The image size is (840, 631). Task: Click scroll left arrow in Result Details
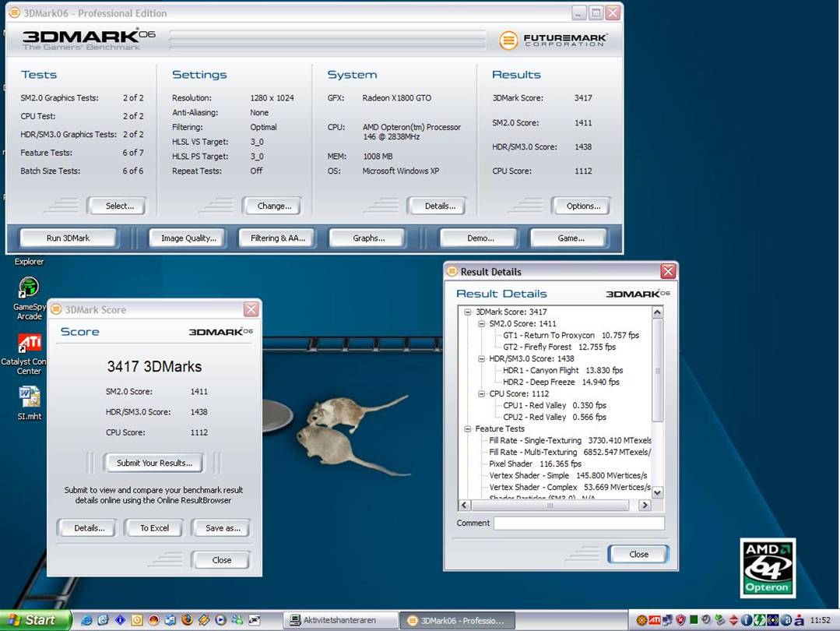465,505
